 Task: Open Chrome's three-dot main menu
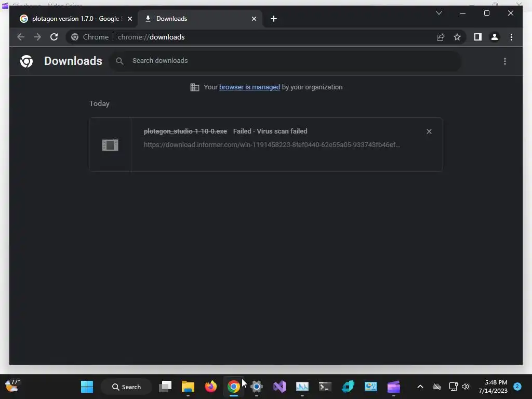point(511,37)
